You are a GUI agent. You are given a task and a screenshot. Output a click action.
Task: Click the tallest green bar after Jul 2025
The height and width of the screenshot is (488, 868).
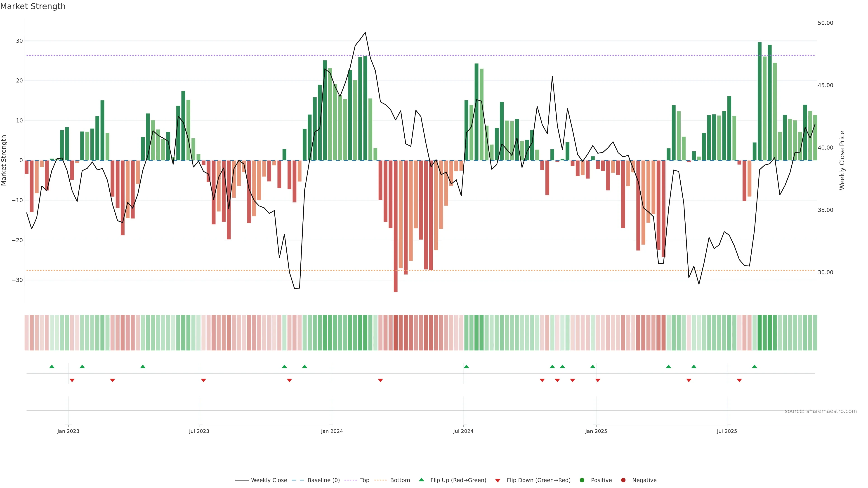tap(759, 101)
